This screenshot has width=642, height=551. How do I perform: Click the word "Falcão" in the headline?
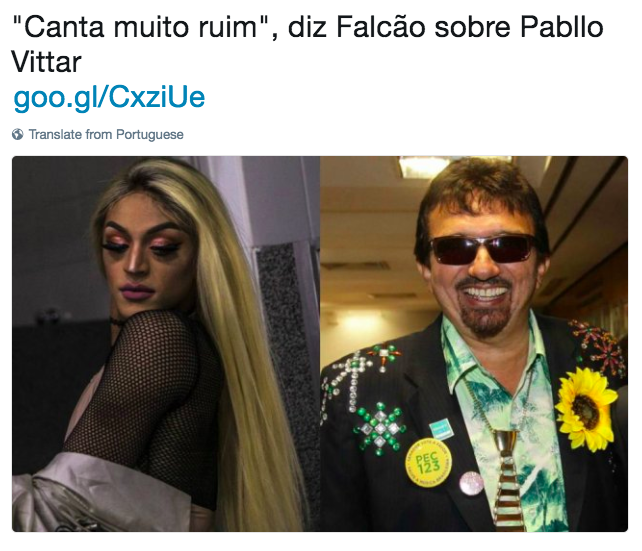tap(381, 27)
